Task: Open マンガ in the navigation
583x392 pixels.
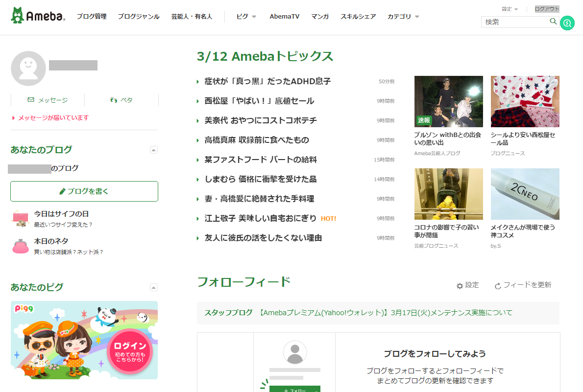Action: (320, 16)
